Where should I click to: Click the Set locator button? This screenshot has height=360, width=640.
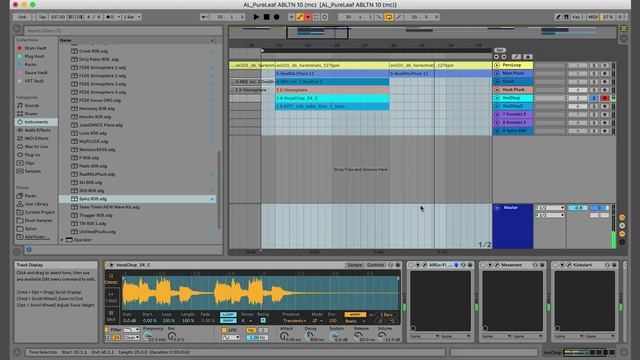(x=500, y=50)
